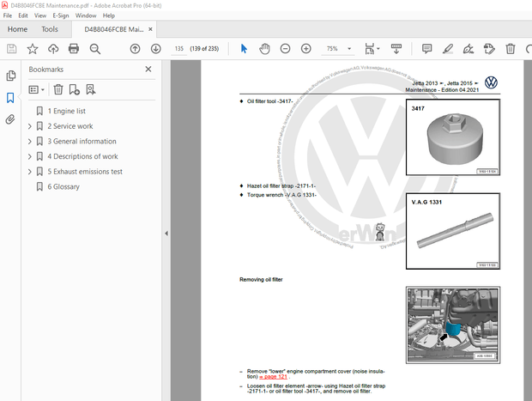The image size is (532, 401).
Task: Zoom out with minus button
Action: (286, 49)
